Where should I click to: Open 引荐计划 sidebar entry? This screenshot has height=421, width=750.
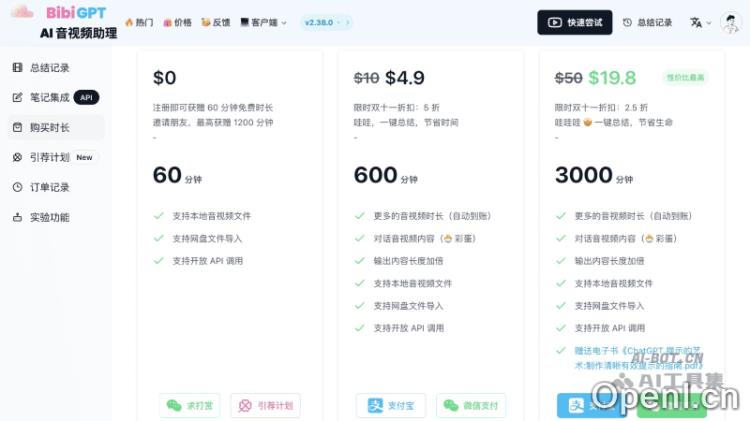(x=52, y=157)
